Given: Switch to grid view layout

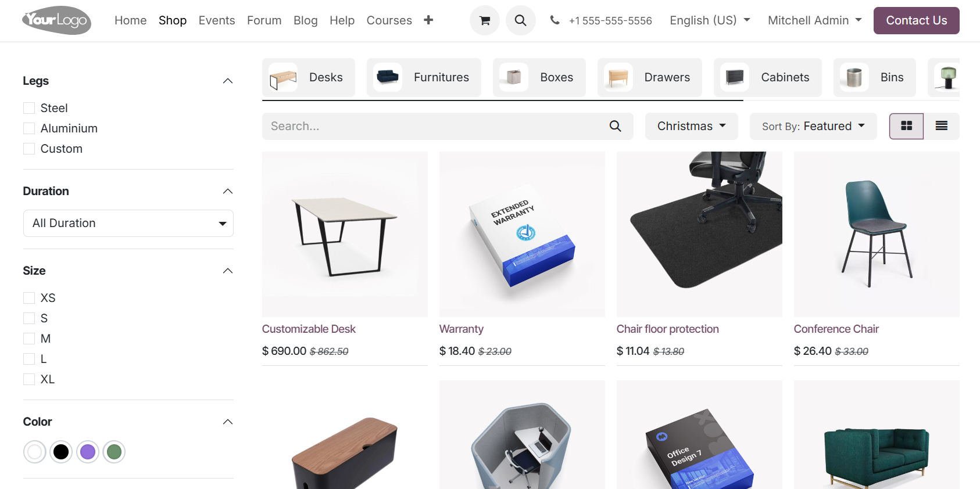Looking at the screenshot, I should [906, 126].
